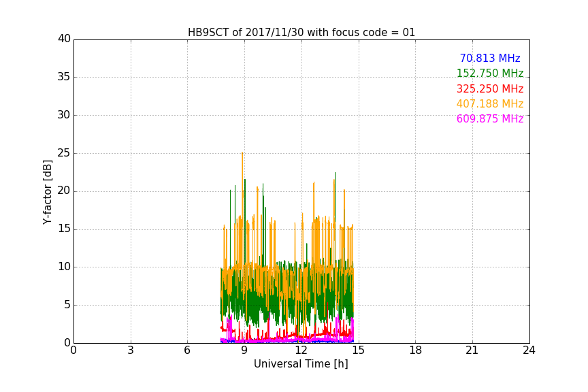Click the x-axis tick label 9
Screen dimensions: 588x392
[244, 350]
